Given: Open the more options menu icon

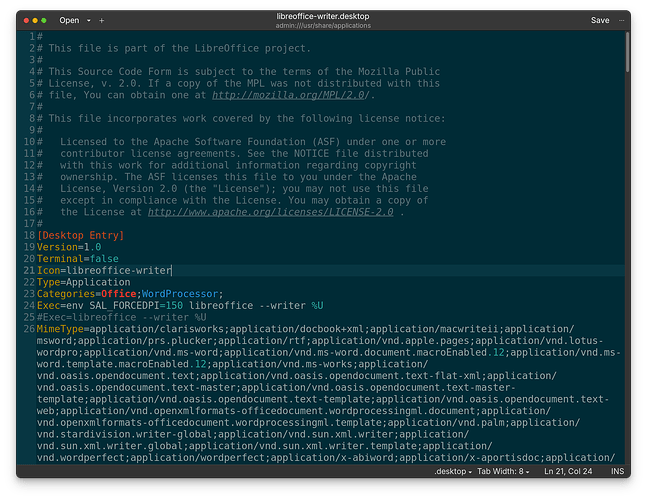Looking at the screenshot, I should click(x=621, y=20).
